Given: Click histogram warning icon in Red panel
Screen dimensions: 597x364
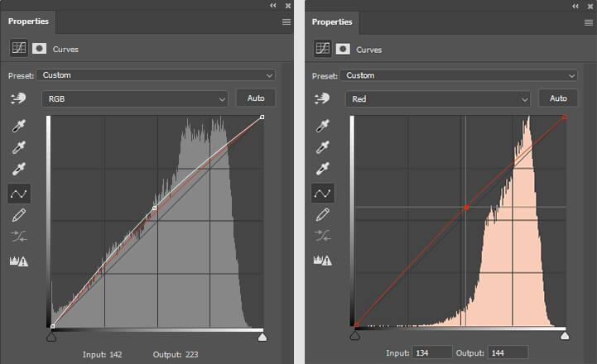Looking at the screenshot, I should [322, 260].
